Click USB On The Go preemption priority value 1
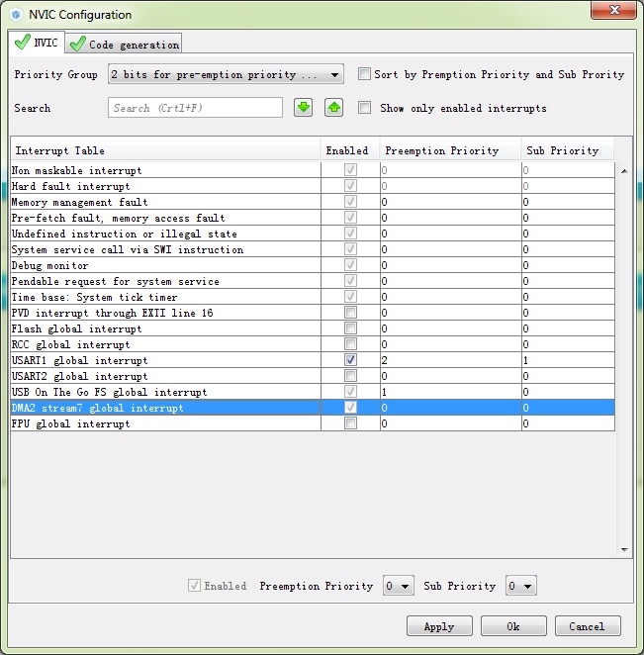 [x=451, y=392]
